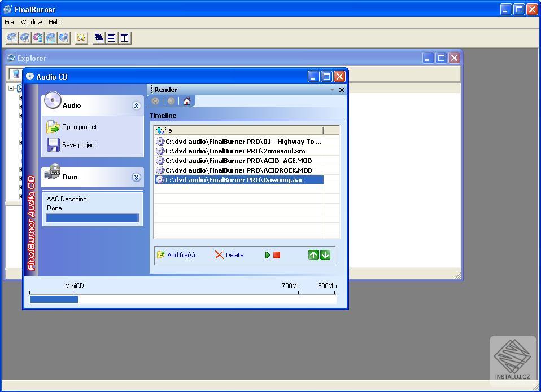Click the disc capacity usage bar

coord(183,299)
